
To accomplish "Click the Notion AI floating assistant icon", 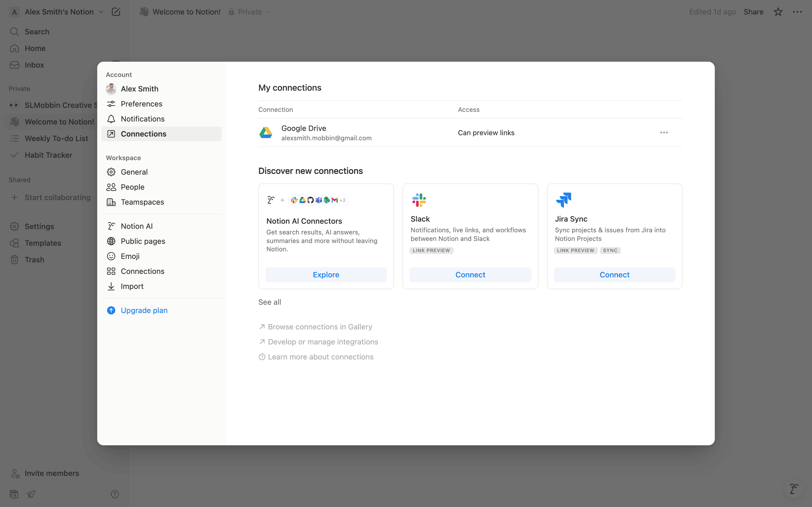I will coord(793,488).
